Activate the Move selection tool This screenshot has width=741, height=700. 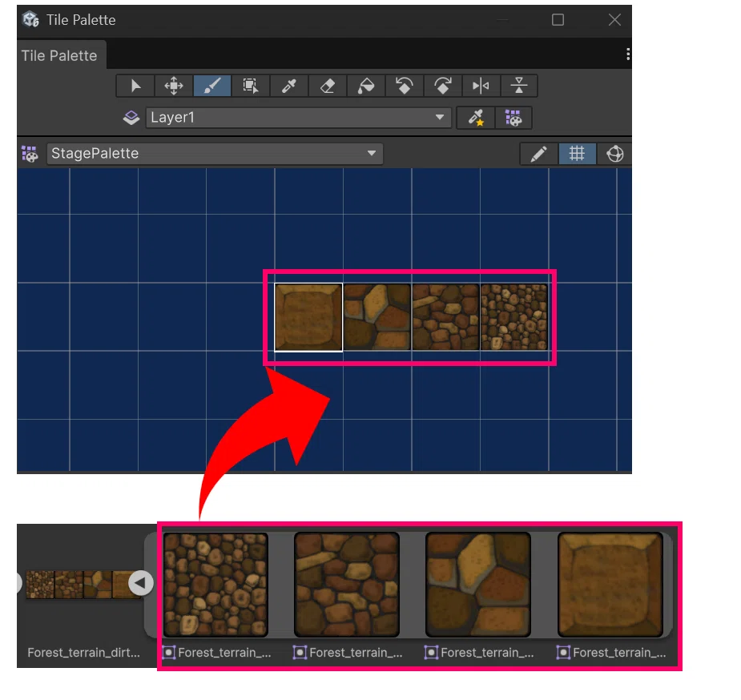point(174,86)
